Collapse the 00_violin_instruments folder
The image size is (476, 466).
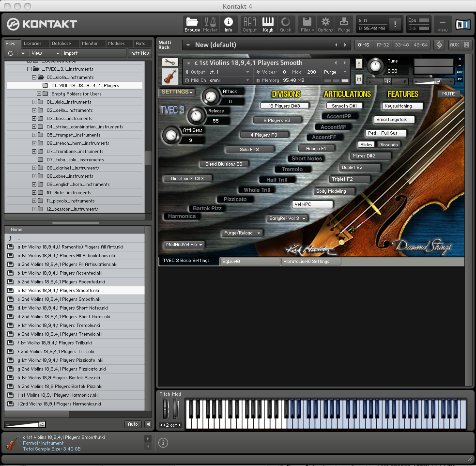[x=34, y=78]
